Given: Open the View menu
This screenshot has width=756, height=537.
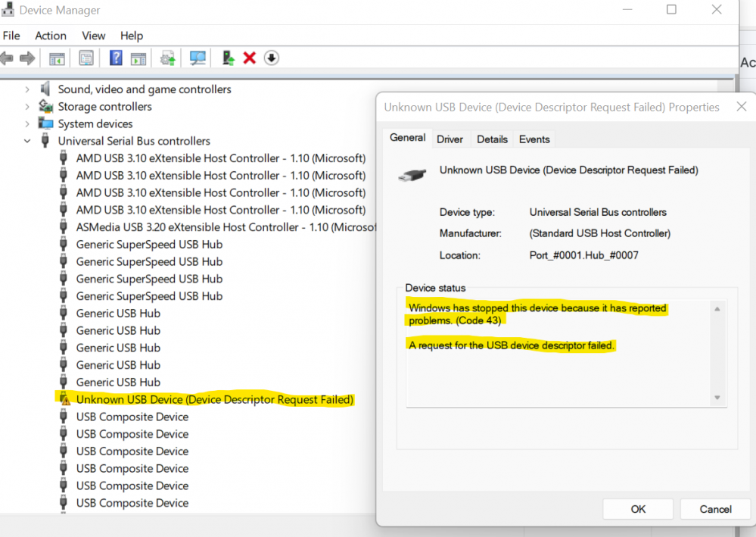Looking at the screenshot, I should click(94, 36).
